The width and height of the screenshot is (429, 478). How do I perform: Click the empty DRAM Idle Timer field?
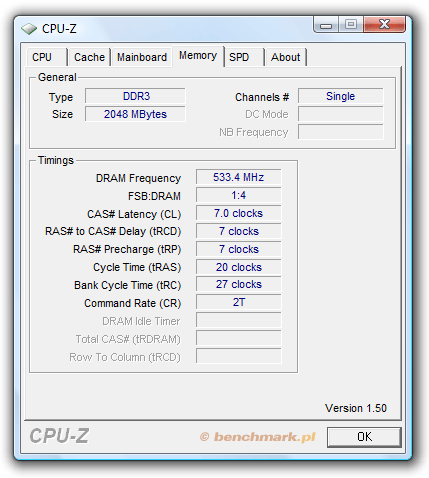tap(239, 320)
